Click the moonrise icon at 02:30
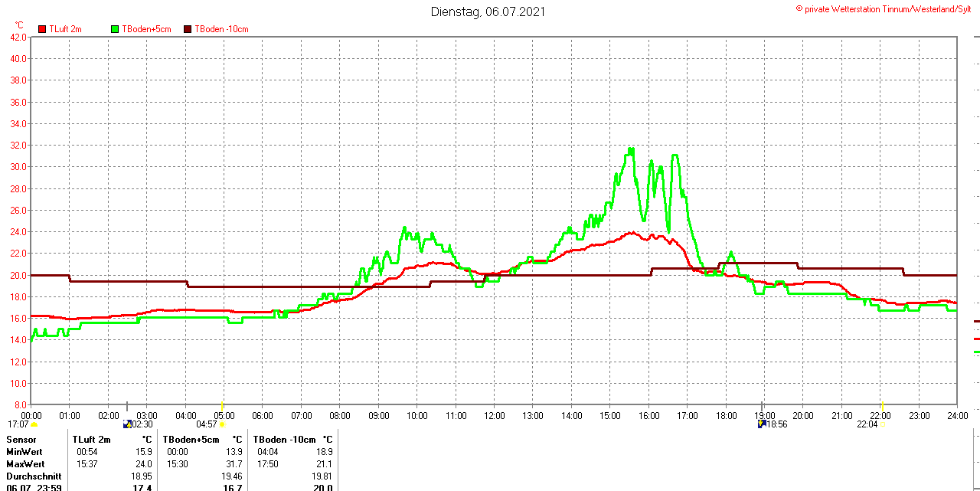 pos(127,424)
